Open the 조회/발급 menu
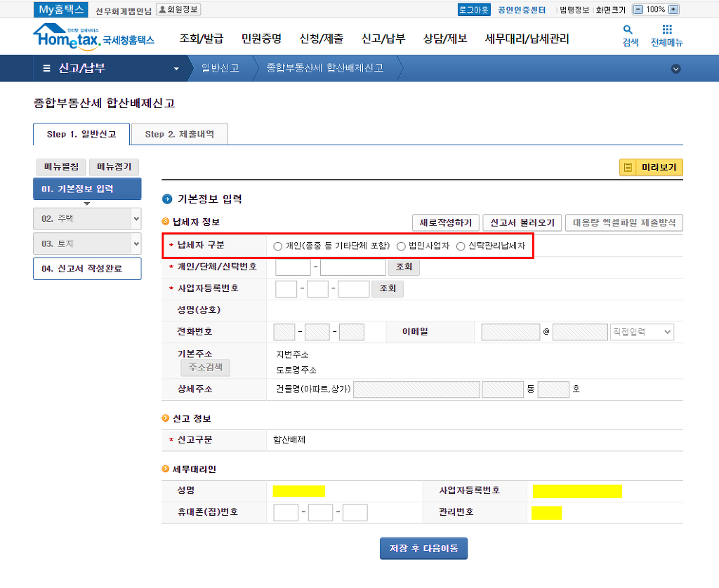The image size is (719, 588). tap(202, 39)
